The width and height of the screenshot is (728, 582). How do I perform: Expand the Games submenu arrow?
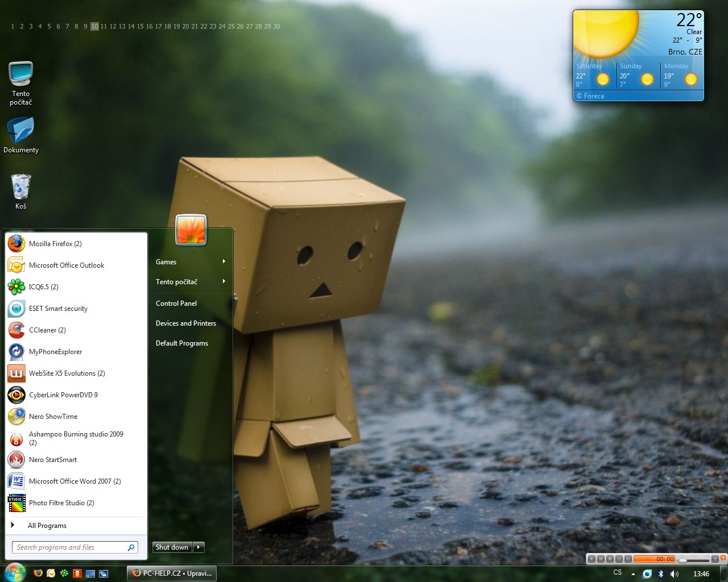click(x=224, y=262)
